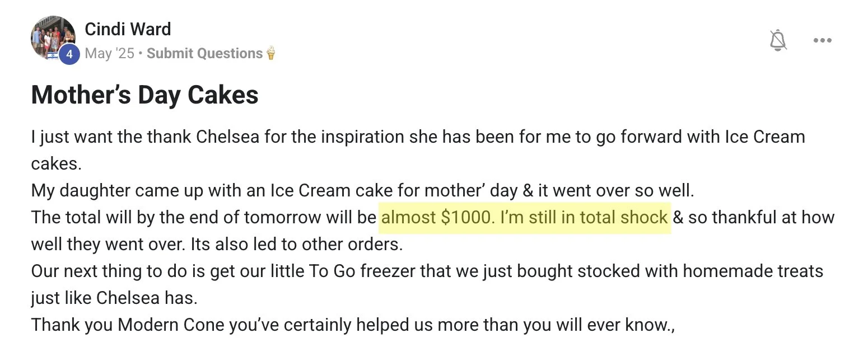Click the sentence 'My daughter came up with'
The width and height of the screenshot is (868, 347).
coord(362,191)
